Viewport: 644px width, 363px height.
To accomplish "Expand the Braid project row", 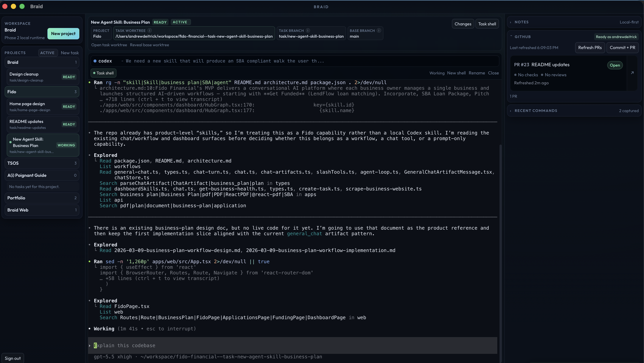I will (42, 62).
